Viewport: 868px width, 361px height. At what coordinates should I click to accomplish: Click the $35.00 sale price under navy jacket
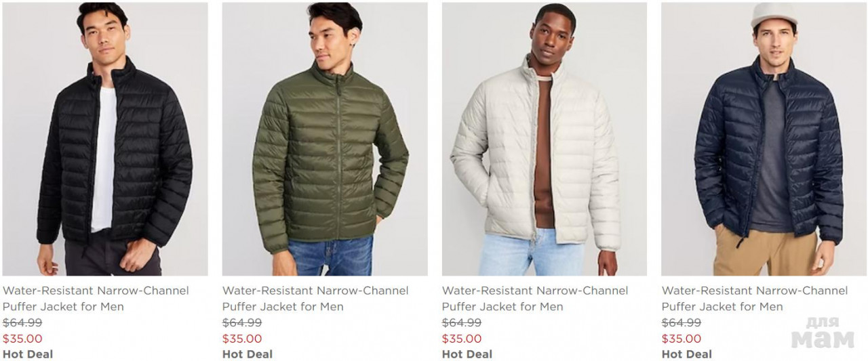(682, 339)
